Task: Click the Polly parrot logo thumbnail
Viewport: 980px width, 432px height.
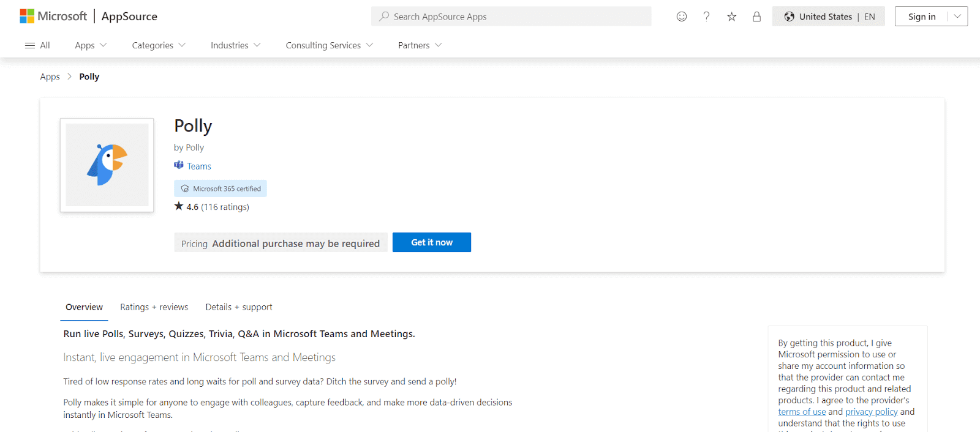Action: pyautogui.click(x=107, y=165)
